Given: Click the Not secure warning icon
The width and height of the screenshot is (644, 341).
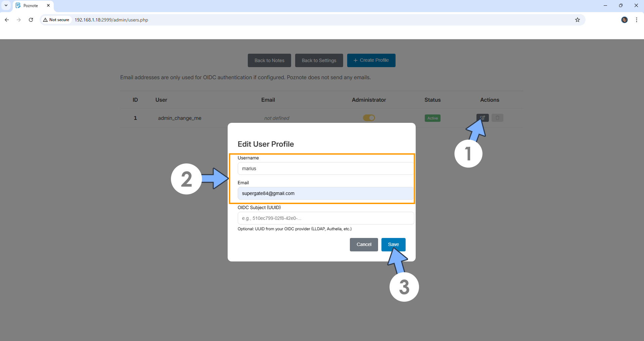Looking at the screenshot, I should [46, 20].
